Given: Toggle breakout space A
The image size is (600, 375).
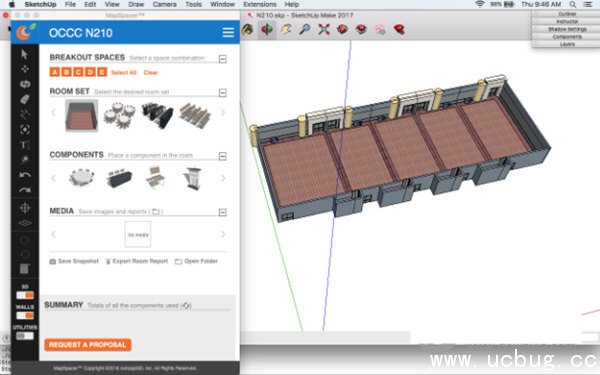Looking at the screenshot, I should (x=55, y=72).
